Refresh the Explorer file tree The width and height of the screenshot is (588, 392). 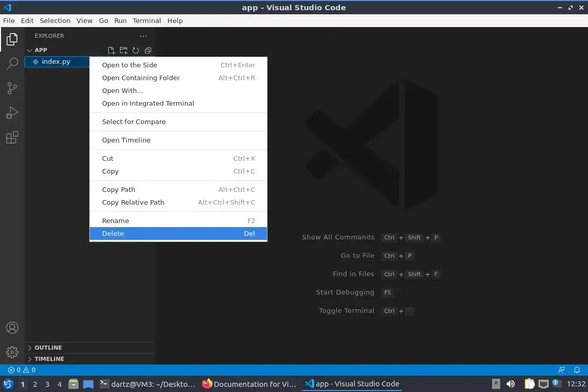pyautogui.click(x=136, y=50)
